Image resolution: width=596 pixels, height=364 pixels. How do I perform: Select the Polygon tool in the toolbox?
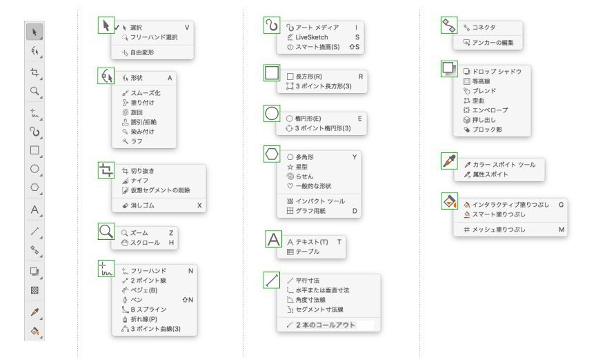[x=36, y=188]
